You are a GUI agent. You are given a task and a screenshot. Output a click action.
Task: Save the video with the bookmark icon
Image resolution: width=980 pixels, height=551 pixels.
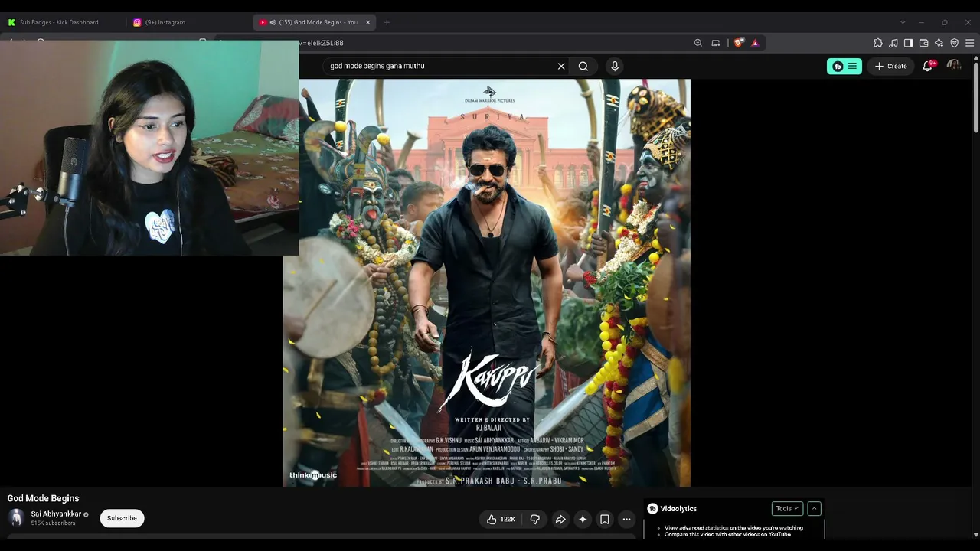605,520
